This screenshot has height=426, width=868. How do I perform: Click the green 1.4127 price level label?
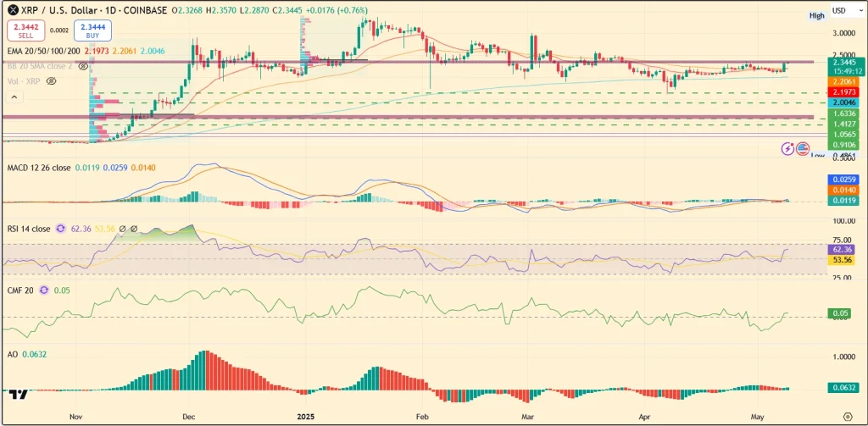[x=843, y=124]
